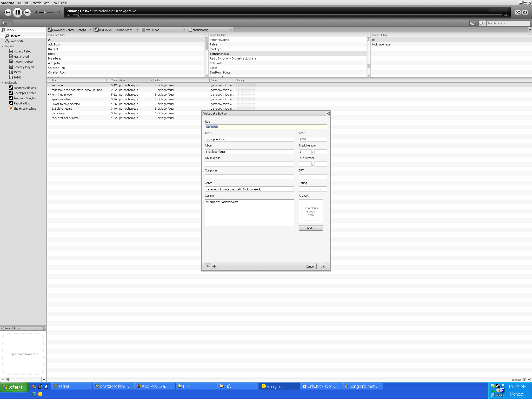Go forward using the browser forward arrow
The image size is (532, 399).
point(10,23)
